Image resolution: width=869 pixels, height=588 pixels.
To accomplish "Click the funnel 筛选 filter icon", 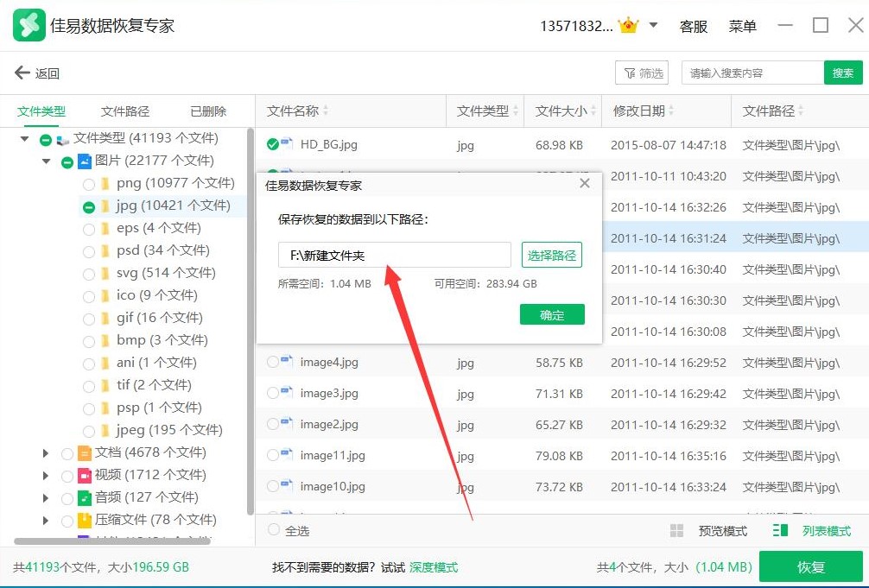I will tap(627, 73).
